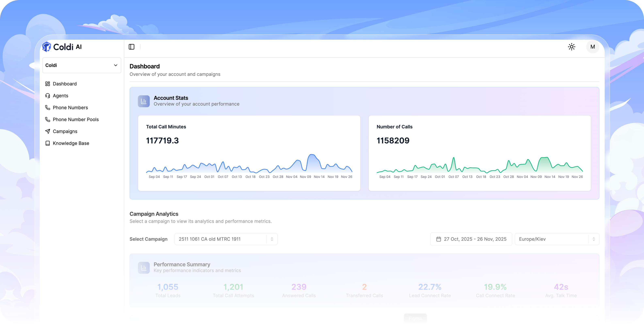
Task: Click the Agents headset icon
Action: [48, 96]
